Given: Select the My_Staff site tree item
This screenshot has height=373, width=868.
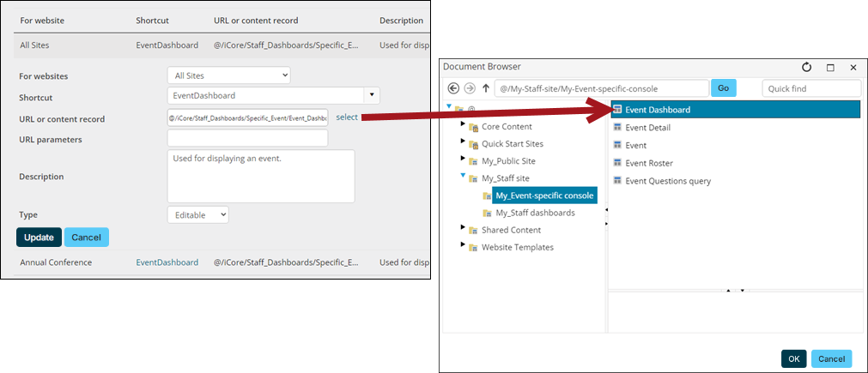Looking at the screenshot, I should tap(506, 178).
